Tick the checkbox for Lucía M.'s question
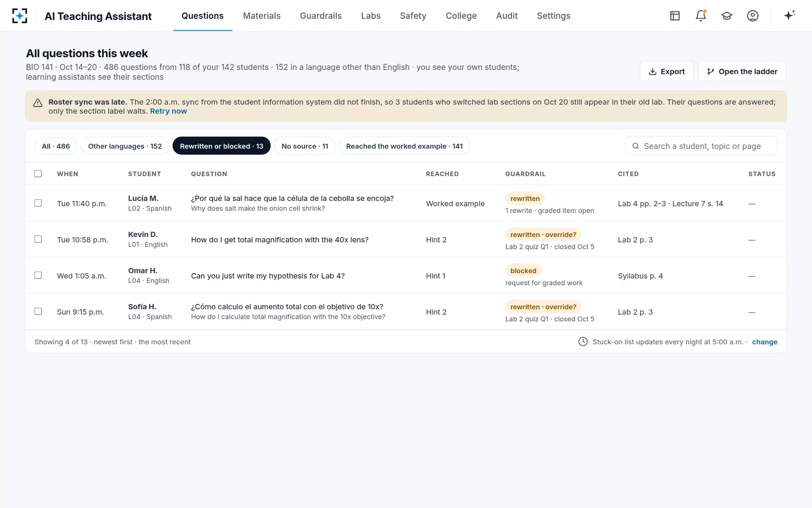Screen dimensions: 812x508 (38, 203)
